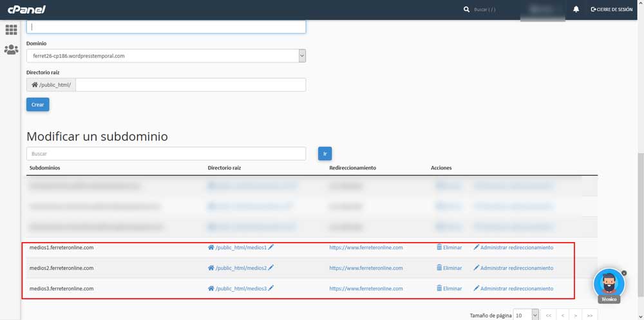Screen dimensions: 644x320
Task: Open redirect URL in medios1 row
Action: (x=366, y=248)
